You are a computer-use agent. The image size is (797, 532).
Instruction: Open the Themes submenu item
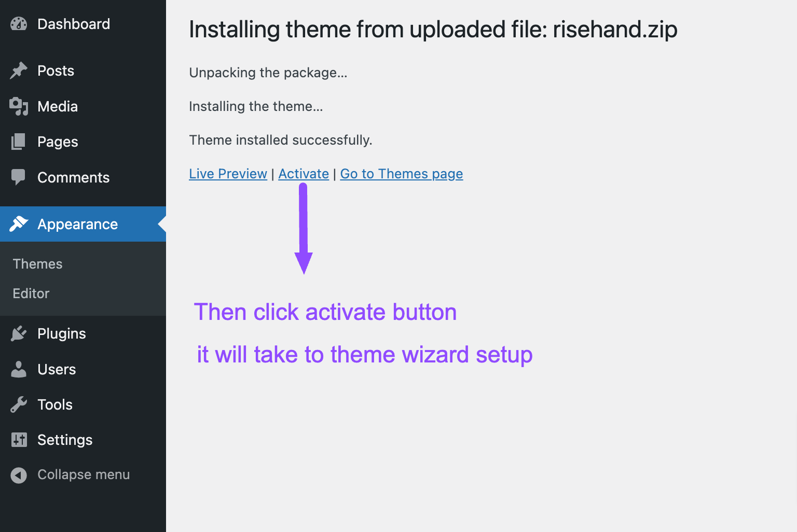click(37, 264)
